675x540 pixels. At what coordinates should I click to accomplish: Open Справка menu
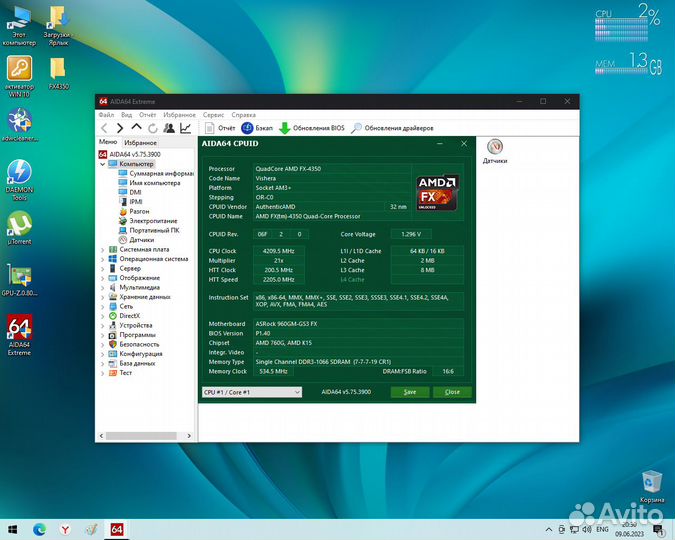point(244,115)
